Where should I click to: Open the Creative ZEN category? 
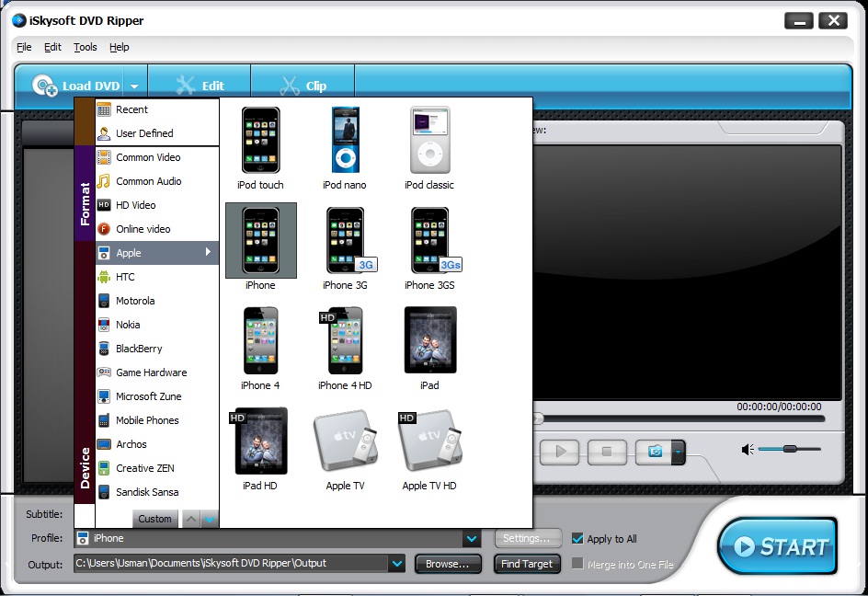157,468
